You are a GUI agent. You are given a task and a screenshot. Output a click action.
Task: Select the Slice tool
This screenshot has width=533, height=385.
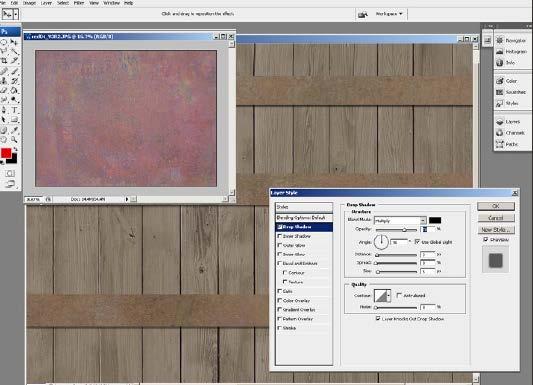tap(14, 61)
